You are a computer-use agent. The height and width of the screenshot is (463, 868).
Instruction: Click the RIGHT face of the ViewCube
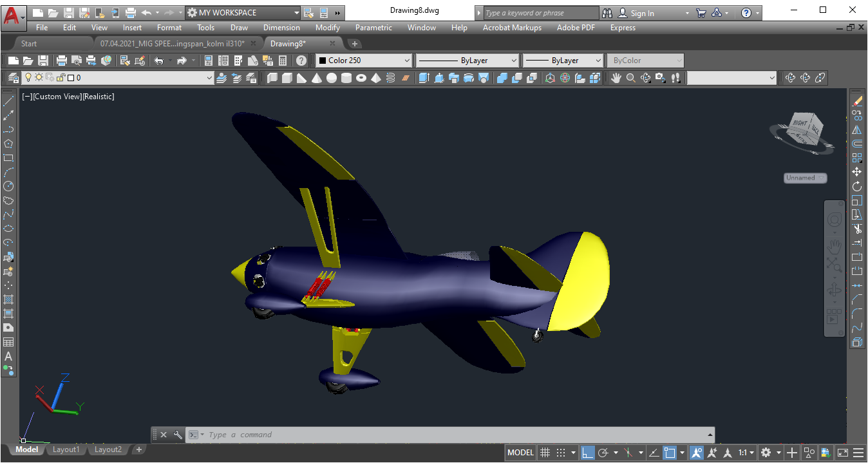pyautogui.click(x=800, y=124)
